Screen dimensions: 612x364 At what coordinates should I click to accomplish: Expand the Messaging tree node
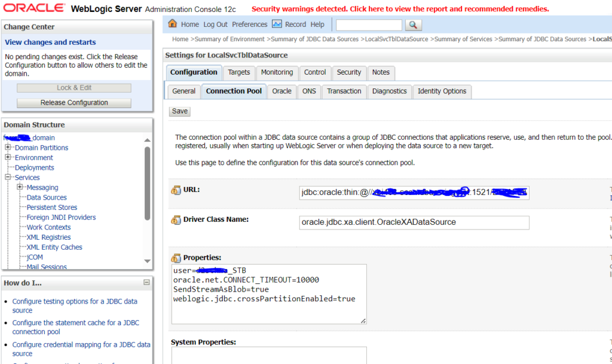tap(20, 187)
